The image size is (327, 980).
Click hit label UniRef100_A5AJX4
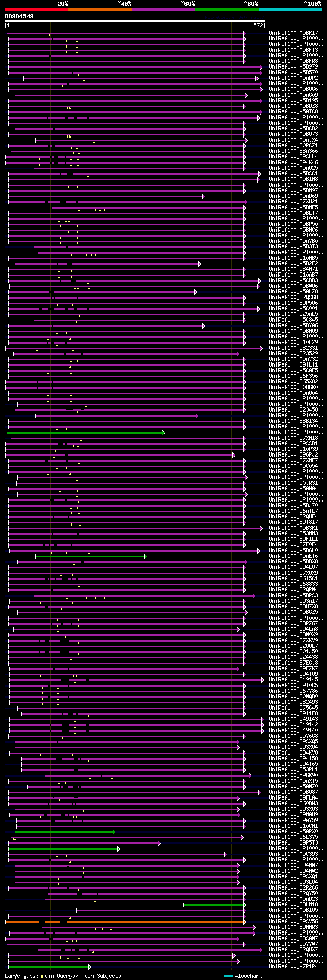(x=293, y=140)
